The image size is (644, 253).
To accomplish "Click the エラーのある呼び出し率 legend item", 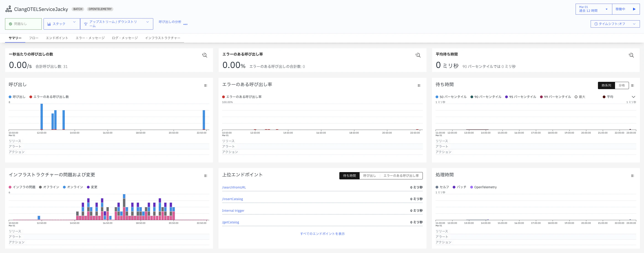I will pyautogui.click(x=242, y=97).
